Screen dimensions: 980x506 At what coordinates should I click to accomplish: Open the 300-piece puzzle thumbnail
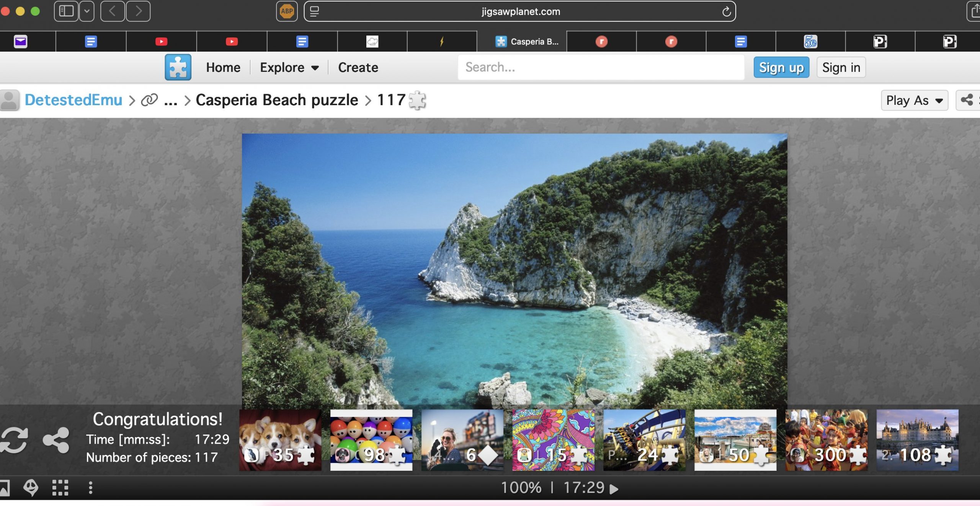pyautogui.click(x=826, y=440)
